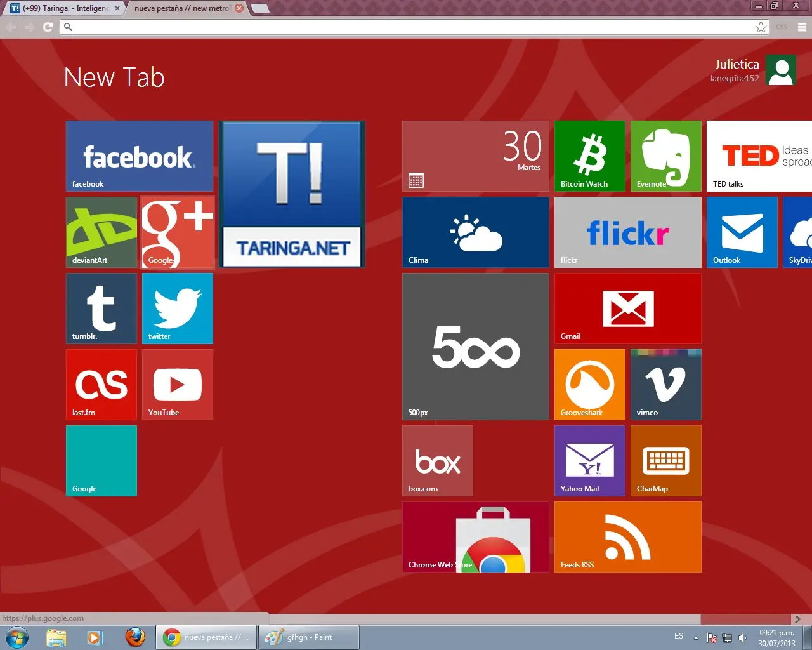Open the twitter tile
812x650 pixels.
pos(178,308)
